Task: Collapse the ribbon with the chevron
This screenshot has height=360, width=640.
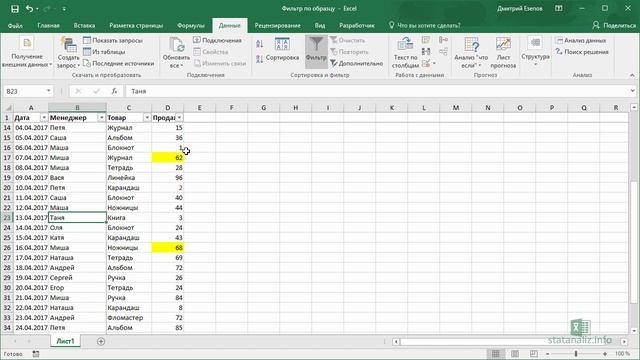Action: [x=632, y=75]
